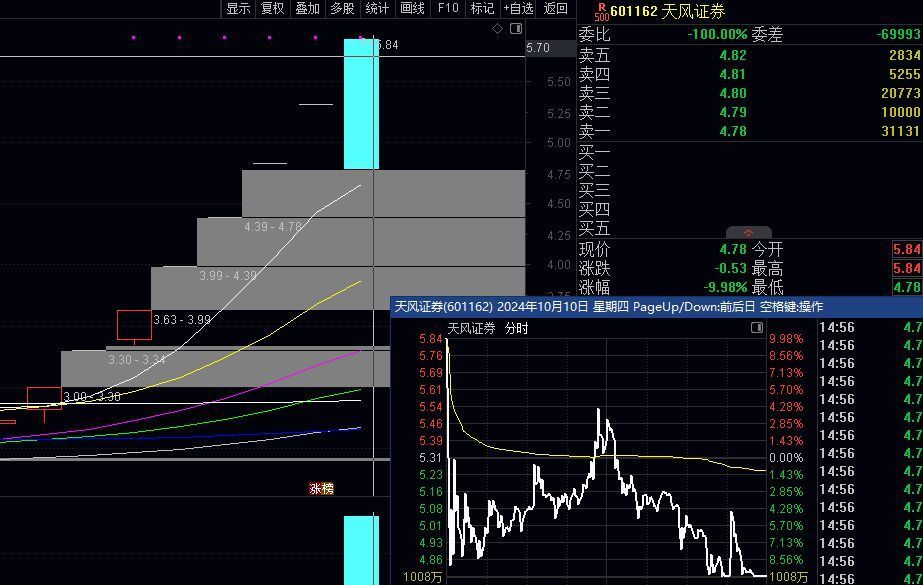This screenshot has height=585, width=923.
Task: Click 返回 to go back
Action: pyautogui.click(x=556, y=8)
